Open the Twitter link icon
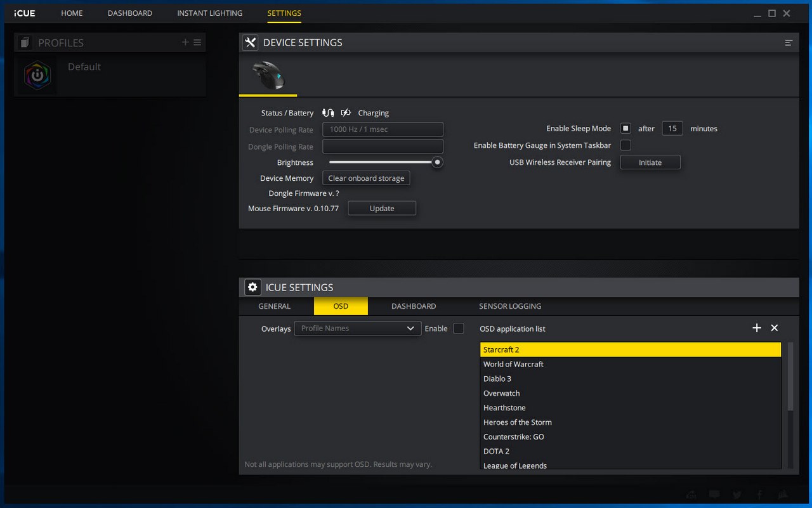The width and height of the screenshot is (812, 508). 737,495
